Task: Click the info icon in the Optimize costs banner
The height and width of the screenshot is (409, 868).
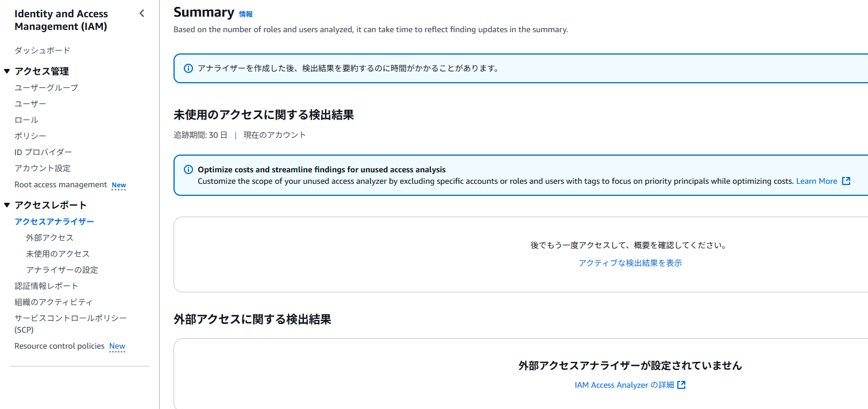Action: pos(188,169)
